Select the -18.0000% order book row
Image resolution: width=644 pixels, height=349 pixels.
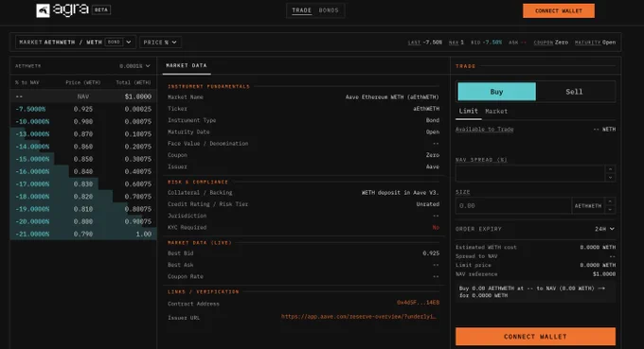pos(83,197)
